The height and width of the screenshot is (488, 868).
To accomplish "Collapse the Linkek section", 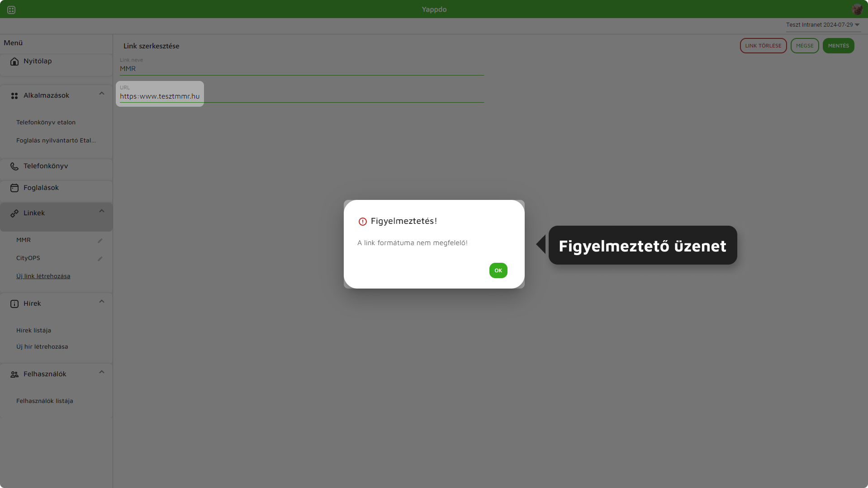I will (x=102, y=211).
